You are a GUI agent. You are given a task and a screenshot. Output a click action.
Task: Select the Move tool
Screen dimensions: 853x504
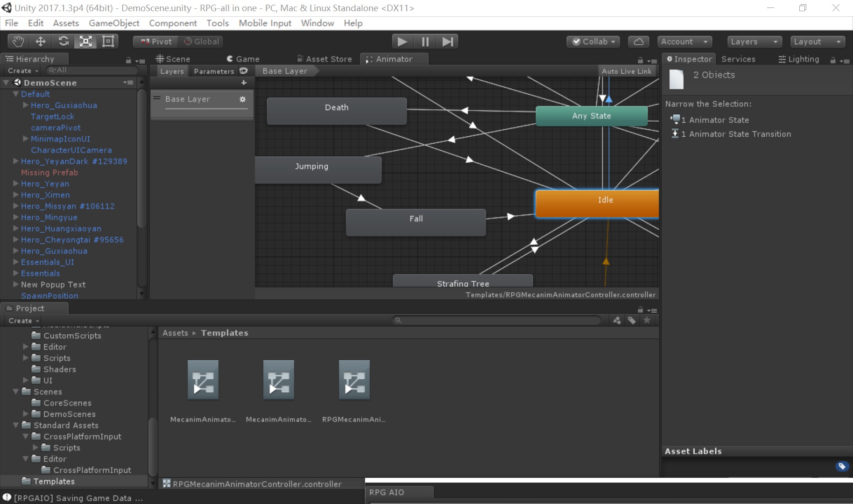[x=41, y=42]
